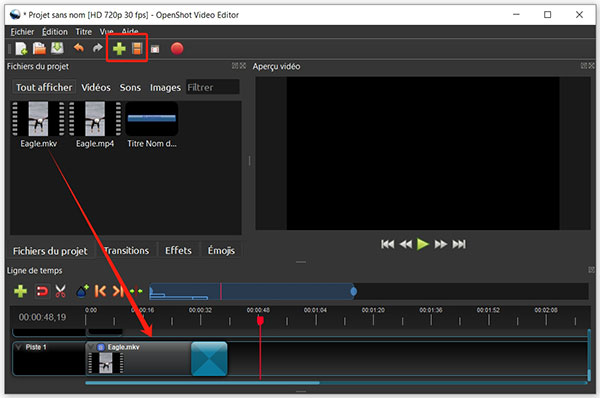Create a new project with toolbar icon

[21, 49]
